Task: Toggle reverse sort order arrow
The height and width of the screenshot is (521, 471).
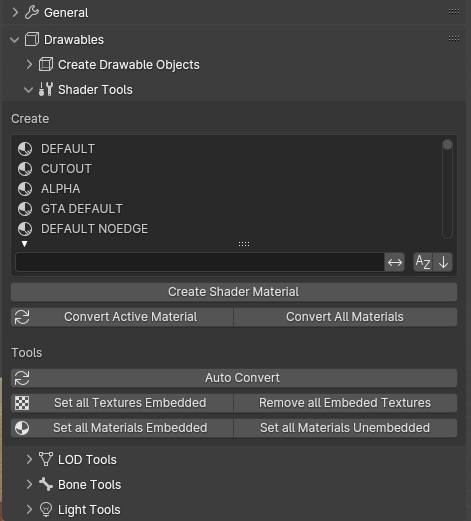Action: click(443, 262)
